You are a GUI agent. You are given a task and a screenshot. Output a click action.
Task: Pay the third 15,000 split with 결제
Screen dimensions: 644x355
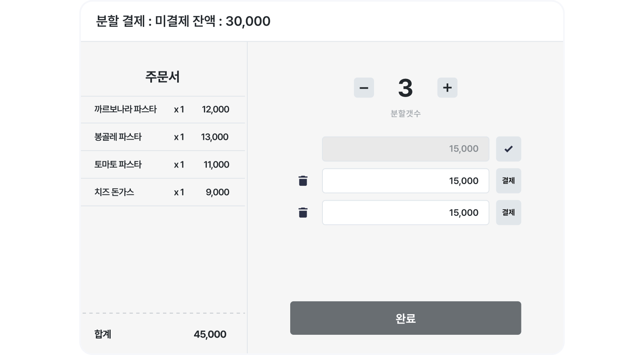point(508,213)
